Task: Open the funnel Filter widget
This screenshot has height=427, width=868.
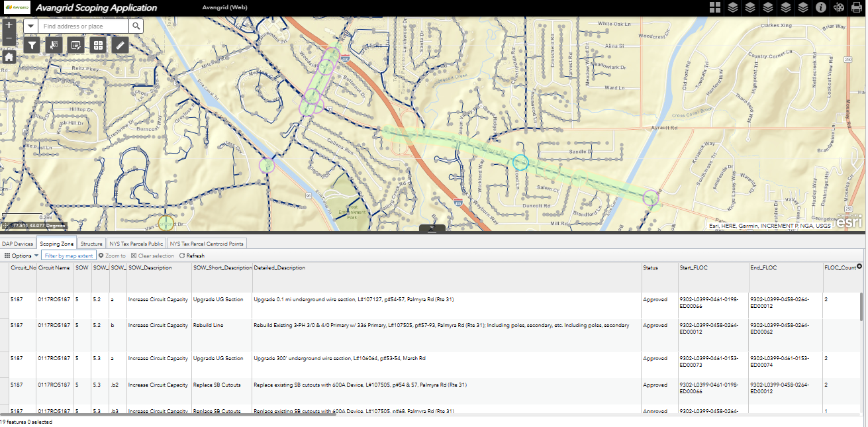Action: (x=32, y=45)
